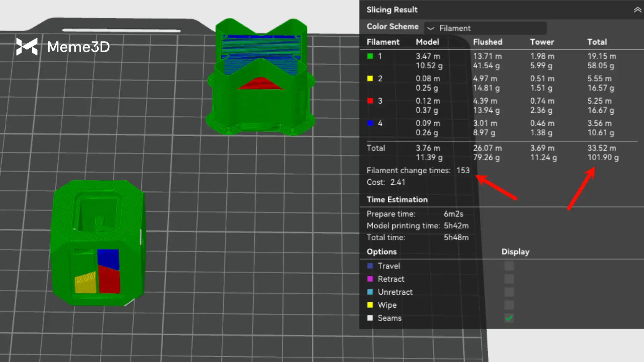This screenshot has width=644, height=362.
Task: Toggle the Travel display checkbox
Action: point(509,266)
